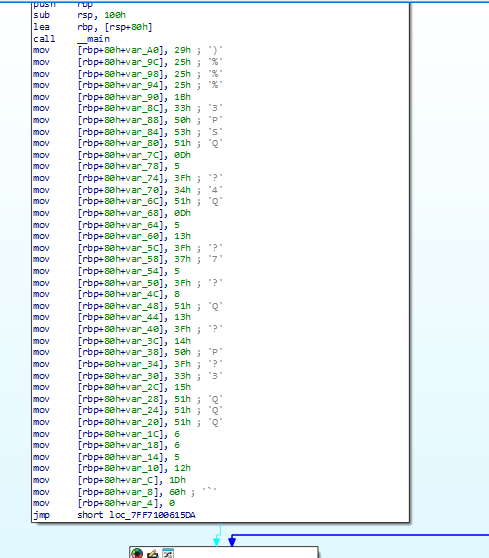Screen dimensions: 489x558
Task: Click the 'jmp' mnemonic on last line
Action: click(x=41, y=515)
